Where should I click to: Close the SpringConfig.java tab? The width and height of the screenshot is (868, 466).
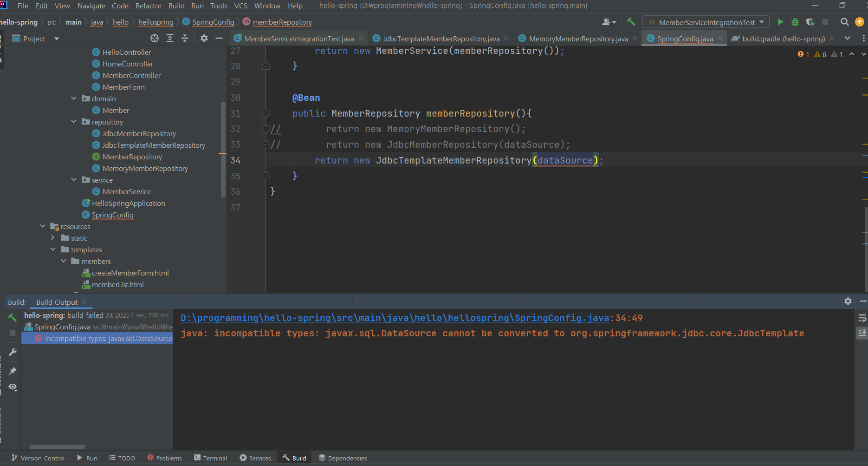(x=720, y=38)
